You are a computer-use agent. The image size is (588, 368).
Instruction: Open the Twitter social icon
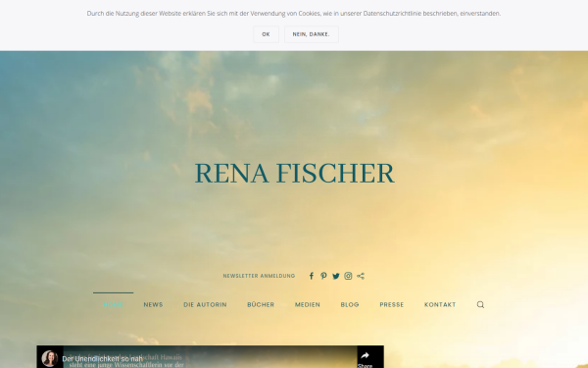pyautogui.click(x=336, y=276)
